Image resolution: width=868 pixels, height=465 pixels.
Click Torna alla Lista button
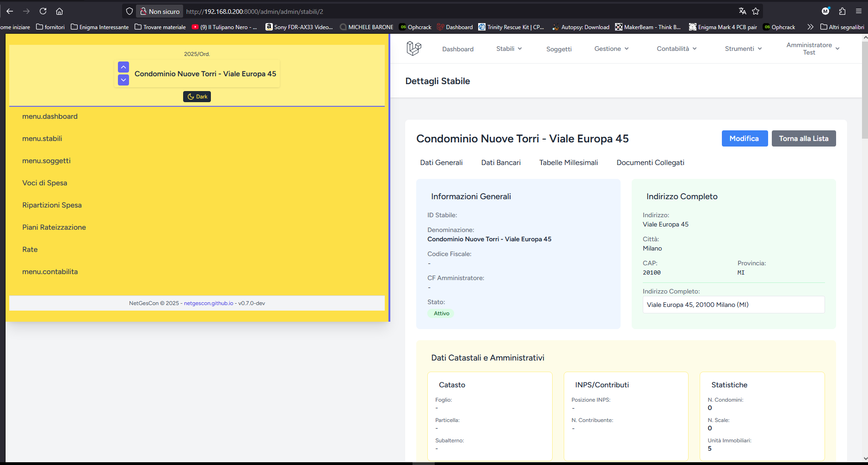[804, 139]
